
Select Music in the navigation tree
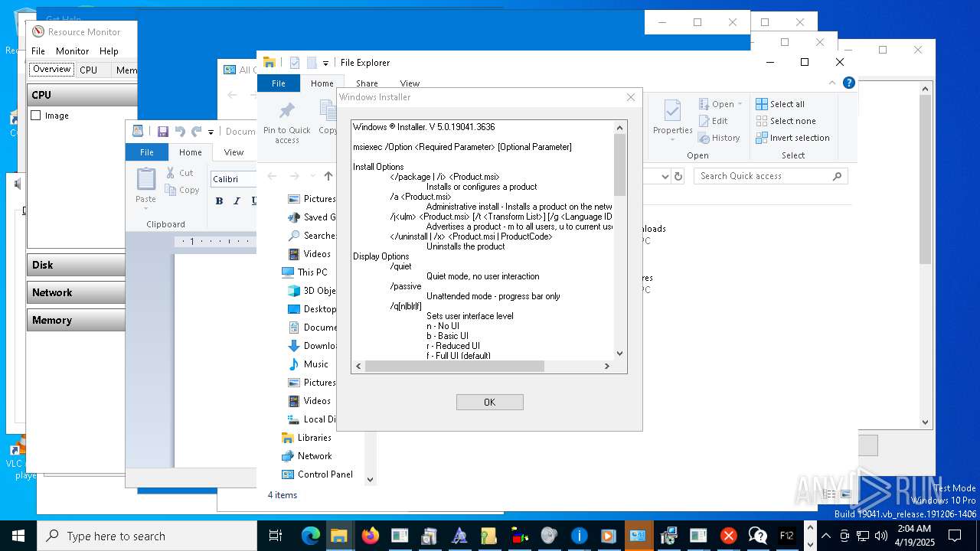(x=309, y=364)
